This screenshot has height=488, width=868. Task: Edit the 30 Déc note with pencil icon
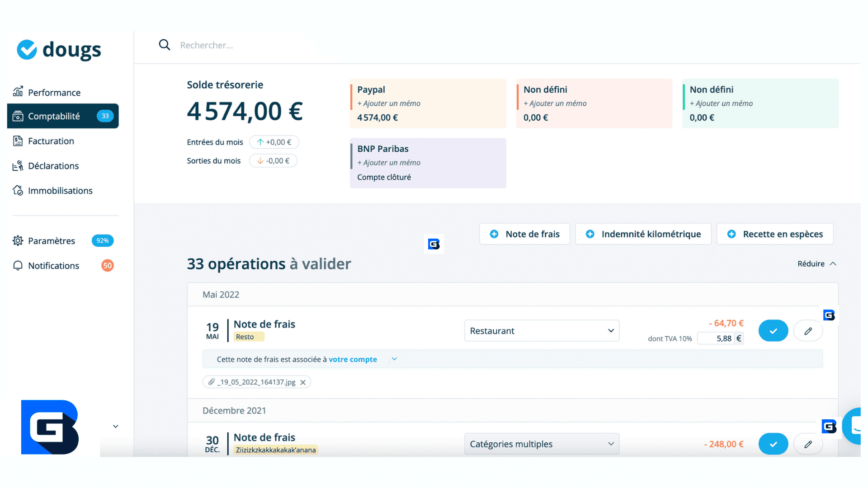click(x=808, y=444)
